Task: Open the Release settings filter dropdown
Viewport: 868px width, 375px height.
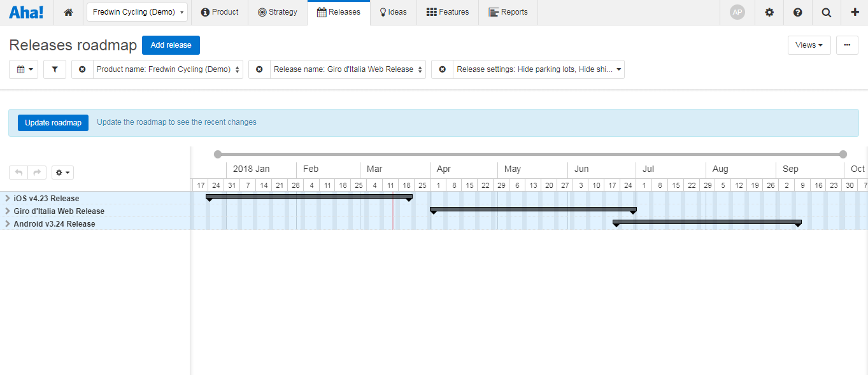Action: coord(539,69)
